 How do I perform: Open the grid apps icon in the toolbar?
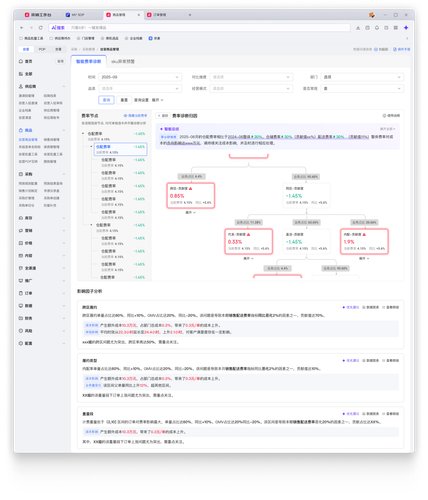point(396,28)
